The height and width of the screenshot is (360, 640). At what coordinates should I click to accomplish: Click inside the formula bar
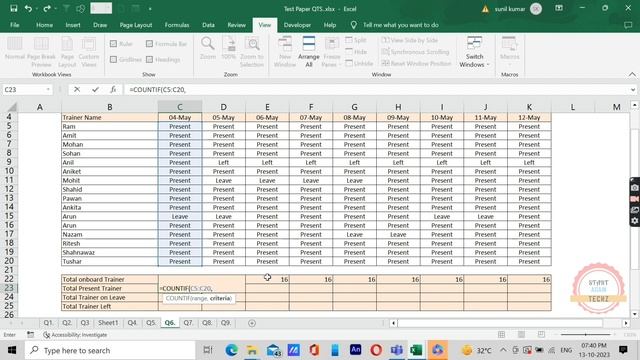pos(376,89)
